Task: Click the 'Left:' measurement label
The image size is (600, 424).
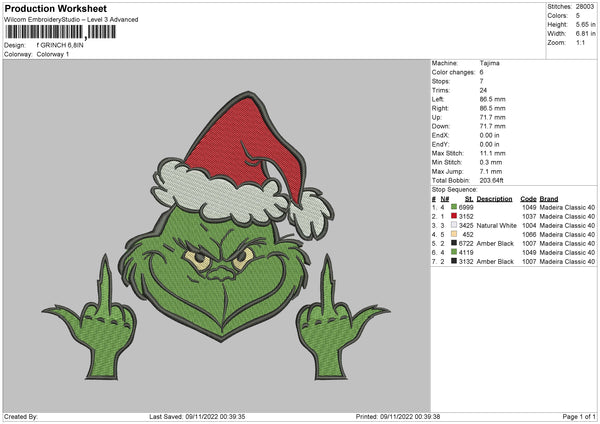Action: click(x=438, y=99)
